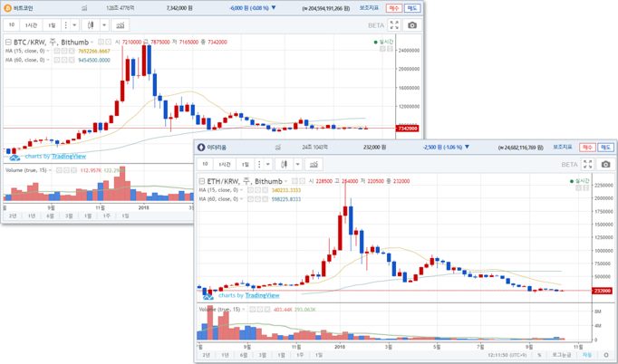Toggle 자동 auto scale on the ETH chart
The width and height of the screenshot is (618, 364).
point(587,355)
